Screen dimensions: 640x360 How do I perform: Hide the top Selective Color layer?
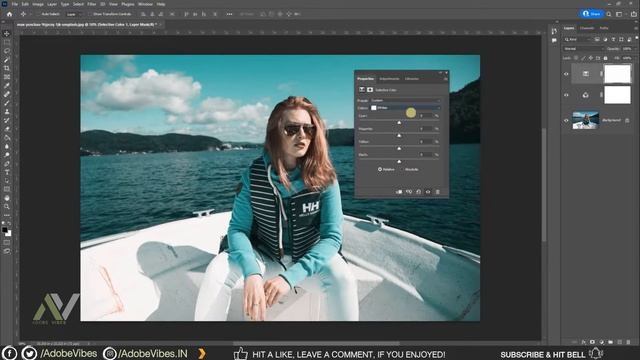pos(566,74)
